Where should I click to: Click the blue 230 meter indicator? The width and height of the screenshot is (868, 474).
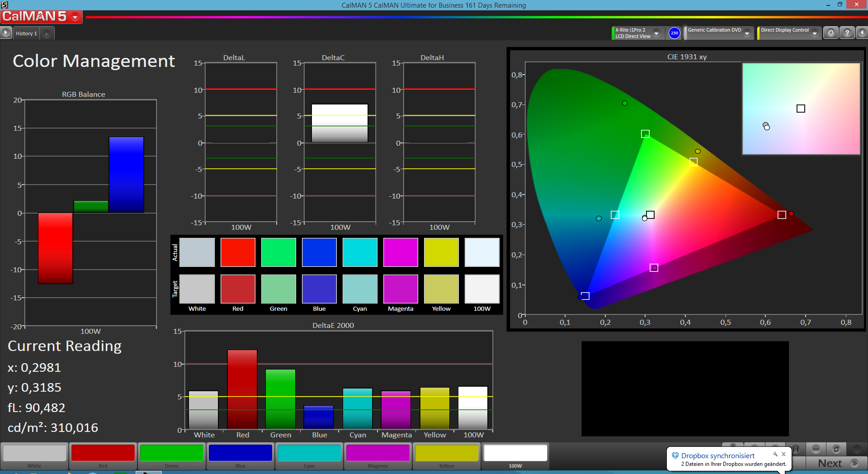point(674,33)
